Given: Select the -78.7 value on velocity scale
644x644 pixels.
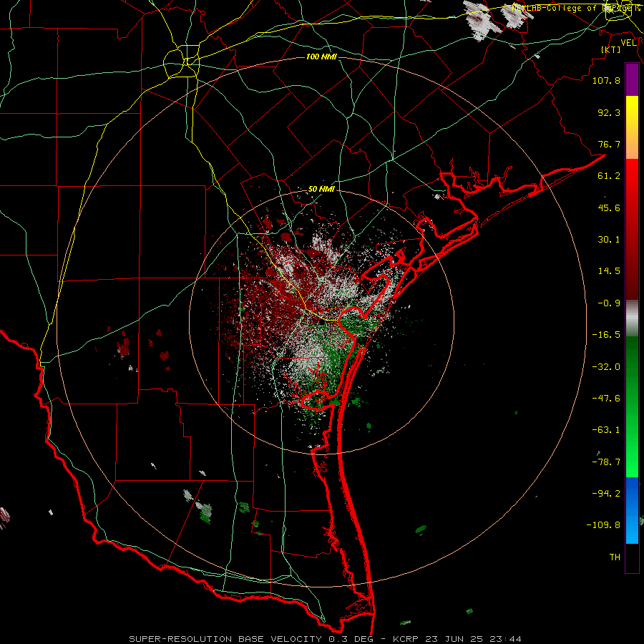Looking at the screenshot, I should [606, 462].
